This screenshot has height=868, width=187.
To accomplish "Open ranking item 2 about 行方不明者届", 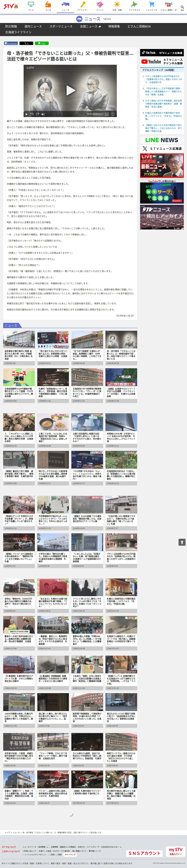I will [x=164, y=91].
